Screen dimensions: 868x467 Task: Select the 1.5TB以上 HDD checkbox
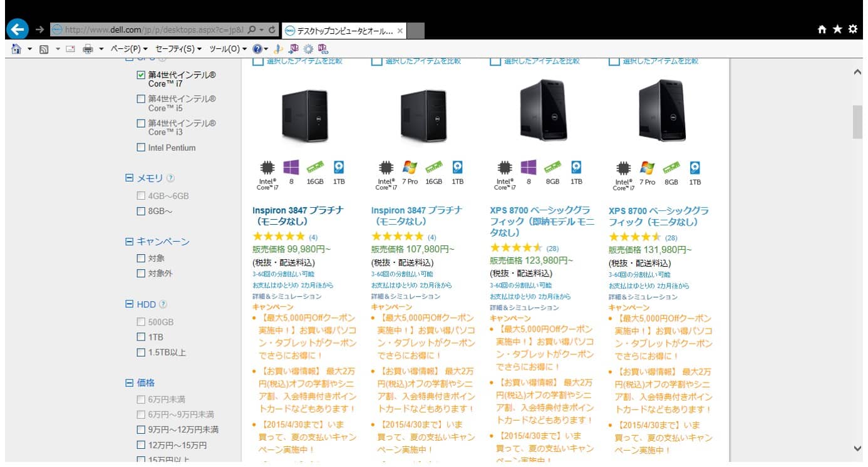pos(141,352)
